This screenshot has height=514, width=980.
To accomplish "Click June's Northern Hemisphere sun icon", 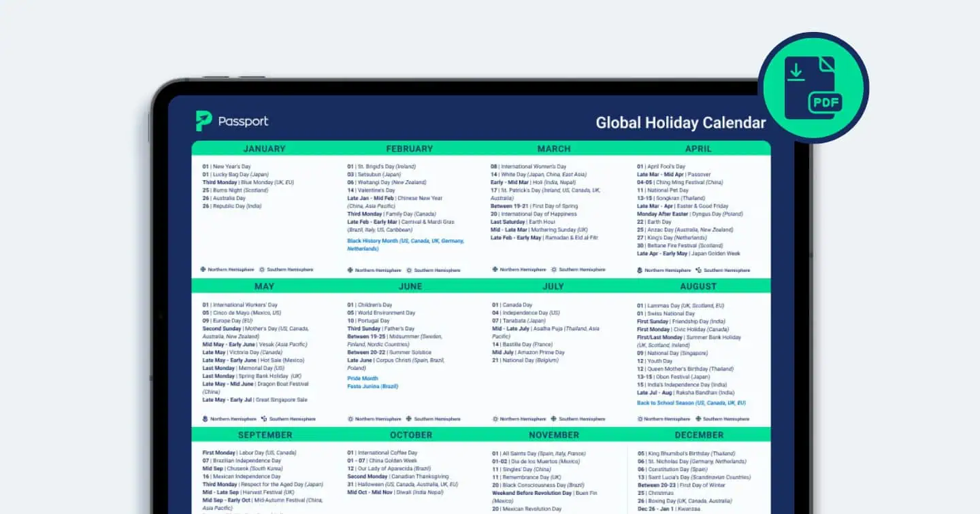I will [350, 419].
